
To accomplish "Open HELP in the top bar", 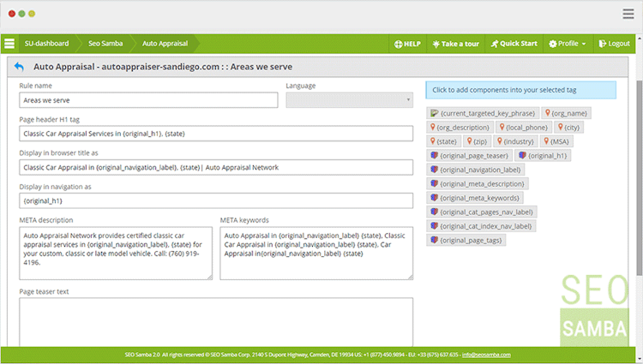I will [x=407, y=44].
